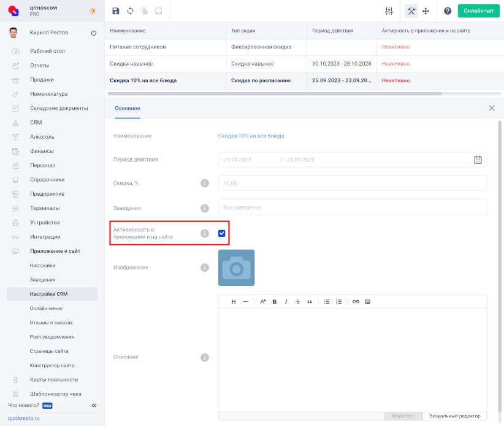Click the move arrows icon in top bar
Viewport: 504px width, 426px height.
pos(426,11)
